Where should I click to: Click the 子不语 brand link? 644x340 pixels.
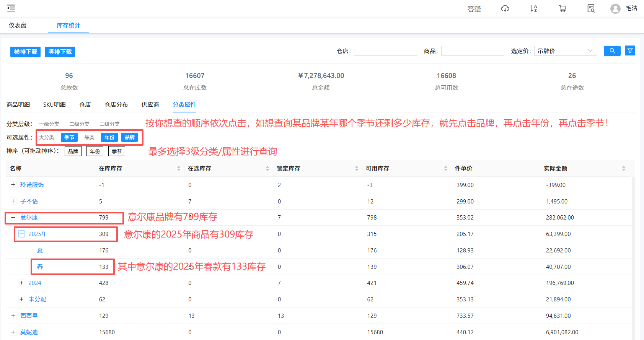point(29,201)
